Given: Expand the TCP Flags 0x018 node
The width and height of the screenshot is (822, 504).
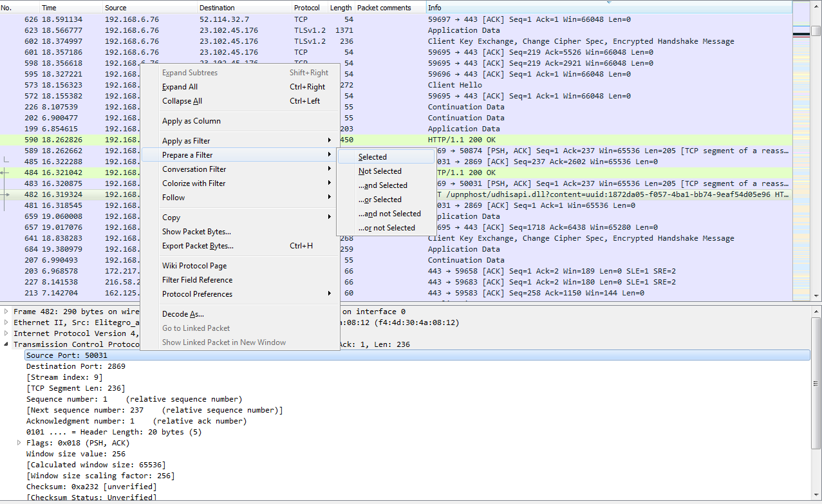Looking at the screenshot, I should point(19,443).
